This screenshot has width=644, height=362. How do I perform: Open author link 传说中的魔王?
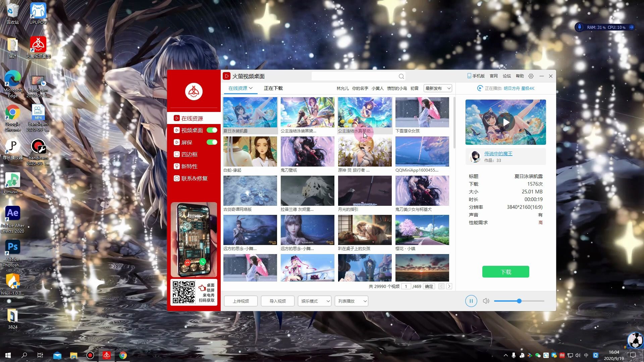point(498,154)
